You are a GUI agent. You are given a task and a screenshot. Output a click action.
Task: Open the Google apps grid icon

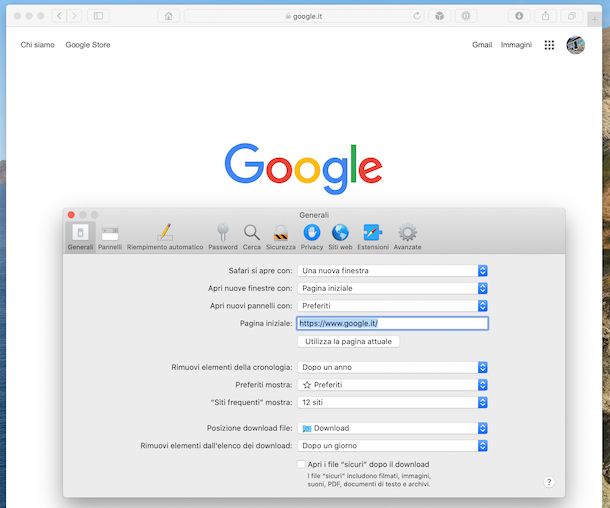point(549,45)
